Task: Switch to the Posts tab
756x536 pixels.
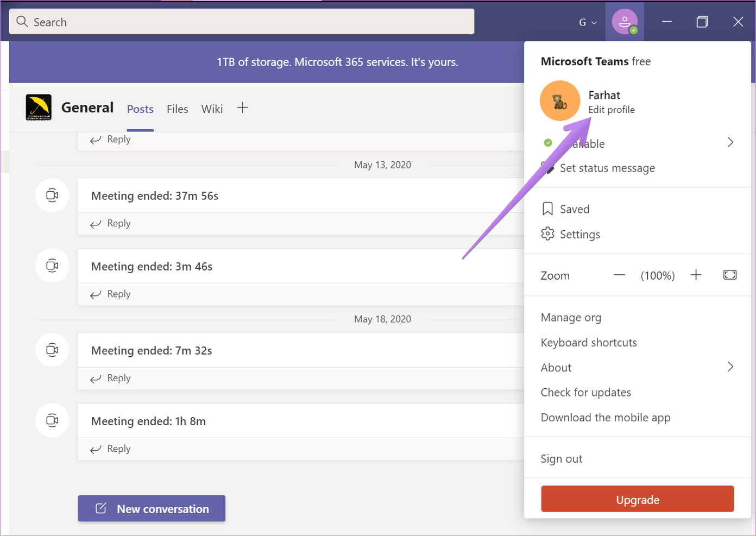Action: [140, 109]
